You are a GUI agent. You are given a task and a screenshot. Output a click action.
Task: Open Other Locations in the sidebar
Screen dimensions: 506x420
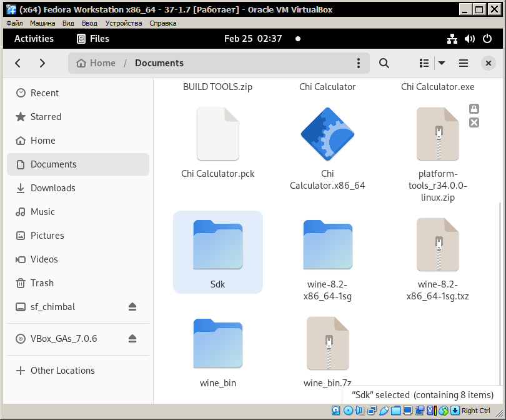tap(77, 370)
